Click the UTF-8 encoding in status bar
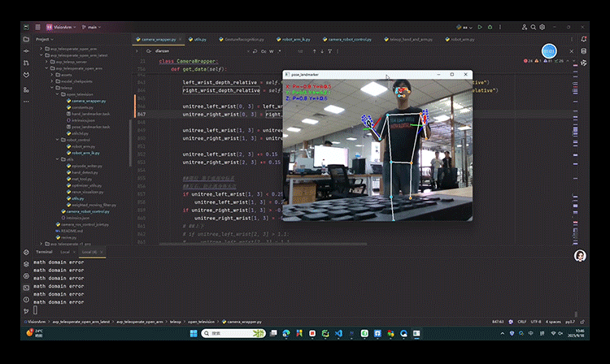Image resolution: width=610 pixels, height=364 pixels. tap(534, 321)
